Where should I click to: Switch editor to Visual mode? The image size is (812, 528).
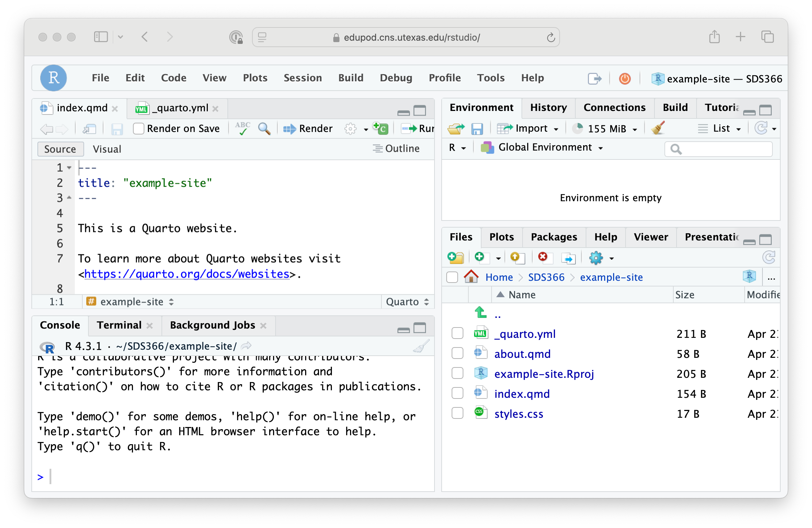coord(107,149)
